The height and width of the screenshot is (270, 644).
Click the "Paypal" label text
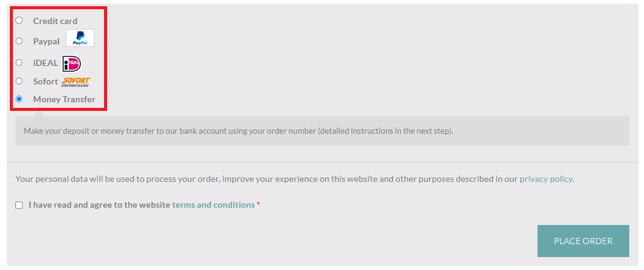pyautogui.click(x=46, y=42)
